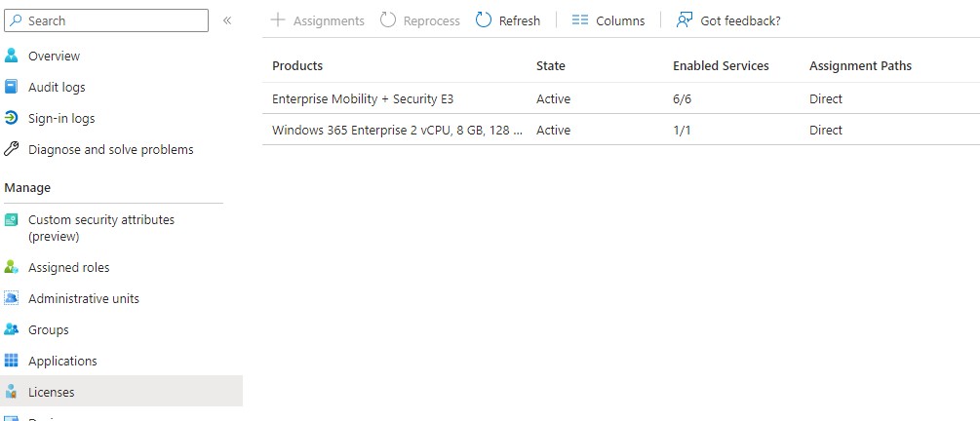Click the plus icon beside Assignments
This screenshot has width=980, height=421.
tap(278, 20)
